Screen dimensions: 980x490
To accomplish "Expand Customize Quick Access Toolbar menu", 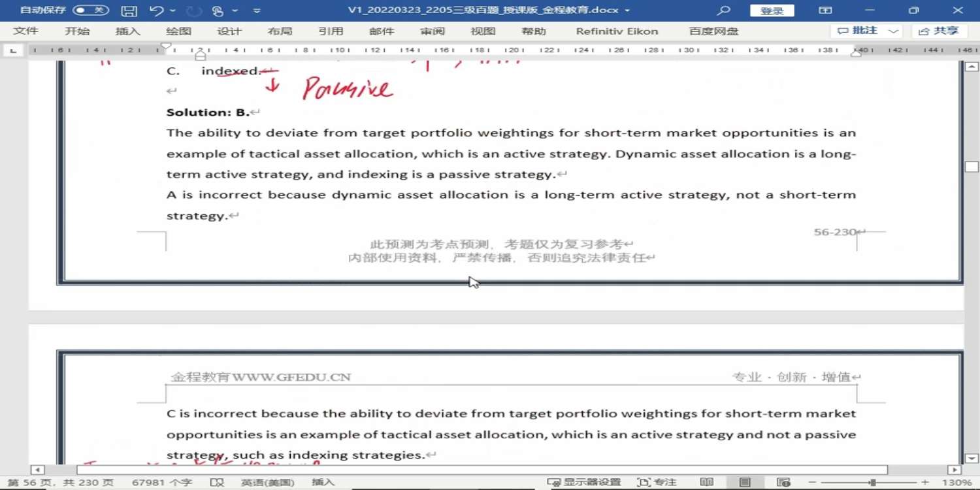I will [x=257, y=11].
